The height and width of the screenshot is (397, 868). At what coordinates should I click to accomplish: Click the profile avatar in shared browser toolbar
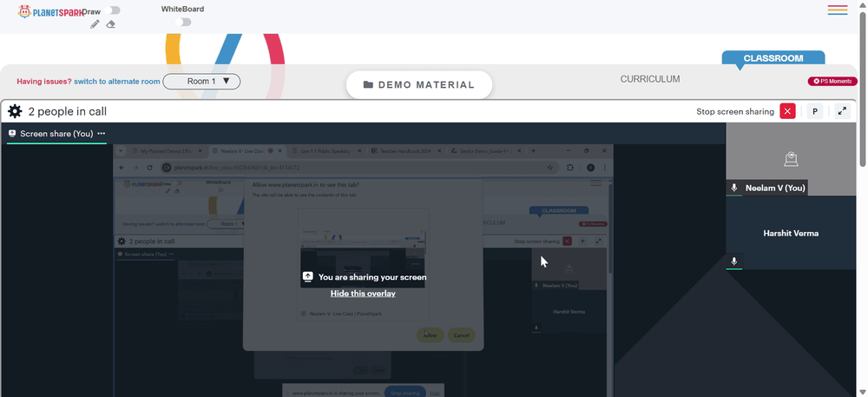[590, 167]
